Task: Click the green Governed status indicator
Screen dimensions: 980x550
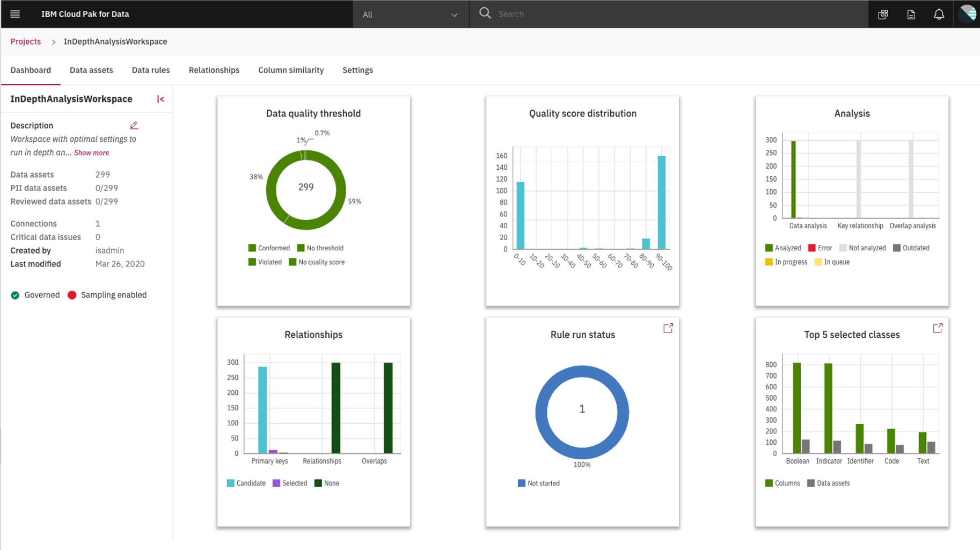Action: (15, 294)
